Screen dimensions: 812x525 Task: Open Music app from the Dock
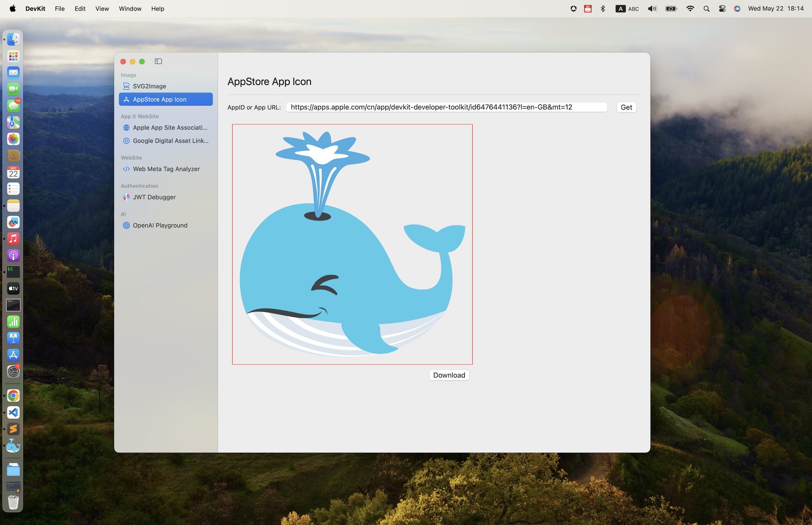[13, 239]
